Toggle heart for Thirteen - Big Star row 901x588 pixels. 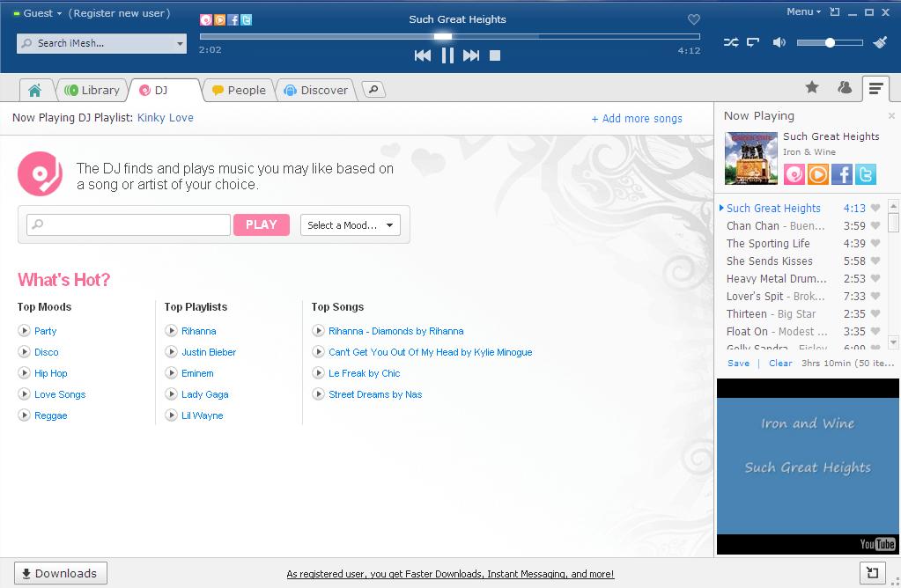pos(875,314)
